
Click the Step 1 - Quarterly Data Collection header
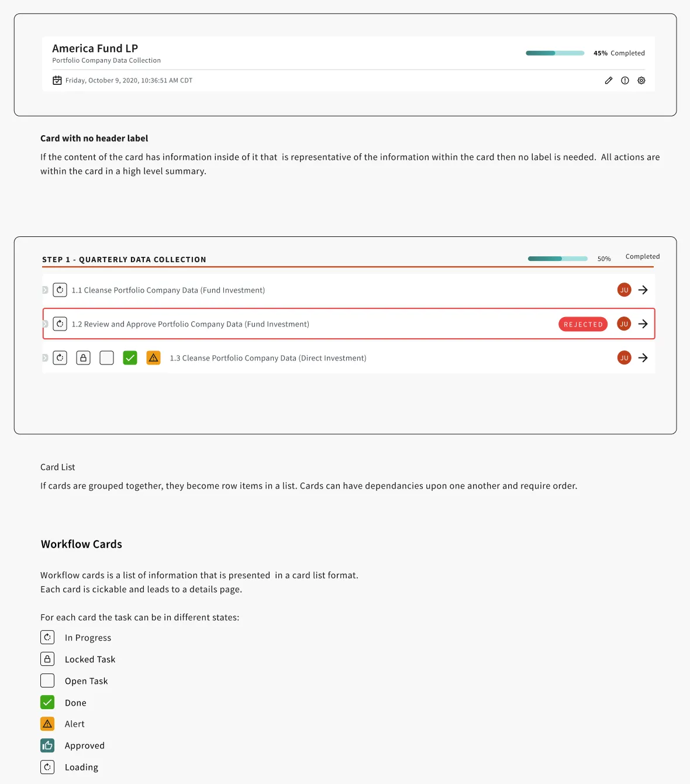(124, 260)
